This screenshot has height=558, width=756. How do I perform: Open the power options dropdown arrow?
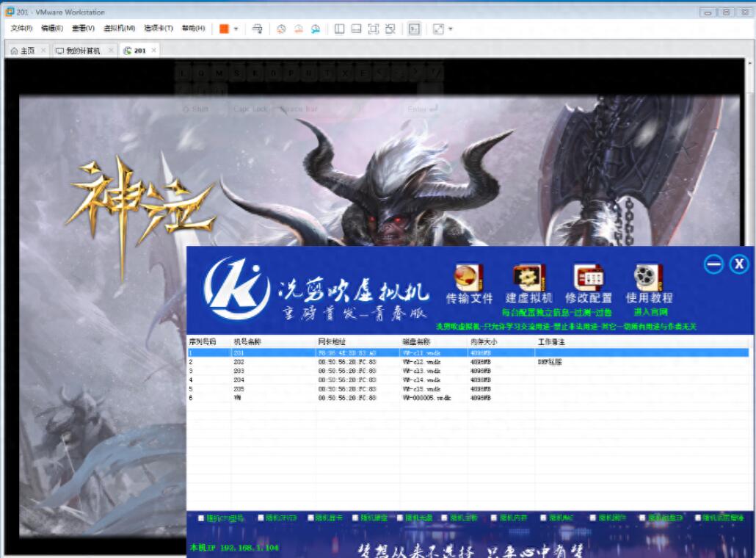[x=236, y=29]
